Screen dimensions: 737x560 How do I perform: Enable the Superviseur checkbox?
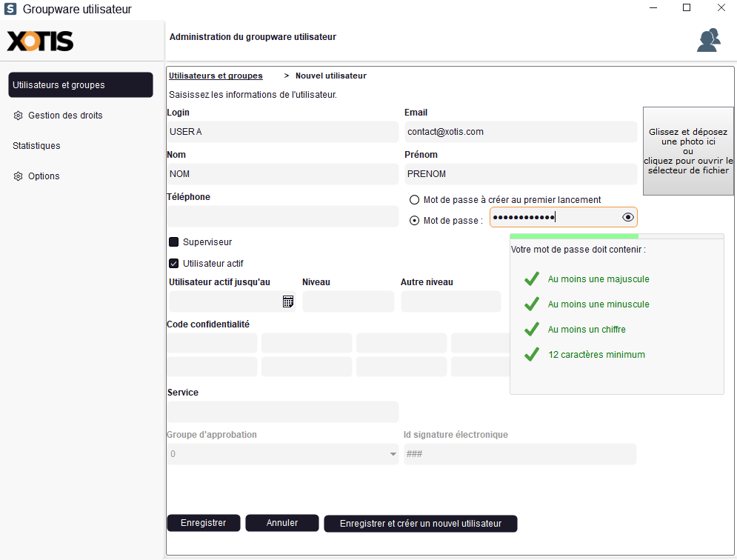(174, 242)
